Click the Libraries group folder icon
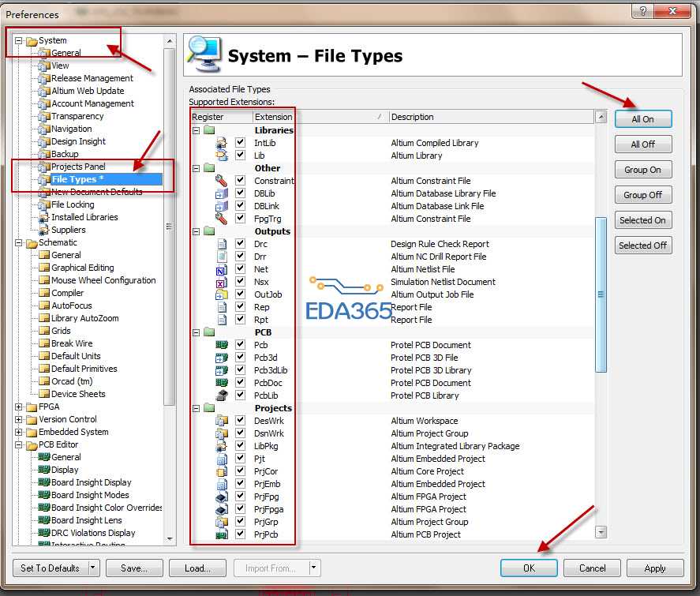Screen dimensions: 700x596 209,130
